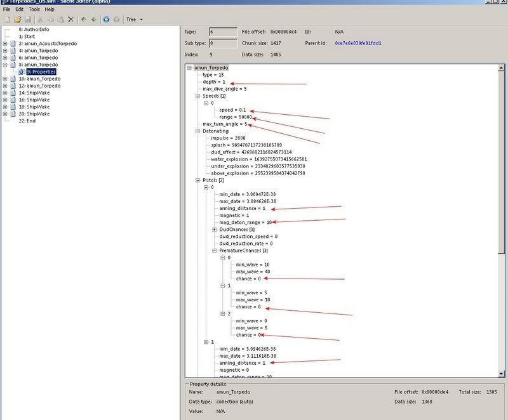Open the Help menu
Screen dimensions: 508x420
50,10
